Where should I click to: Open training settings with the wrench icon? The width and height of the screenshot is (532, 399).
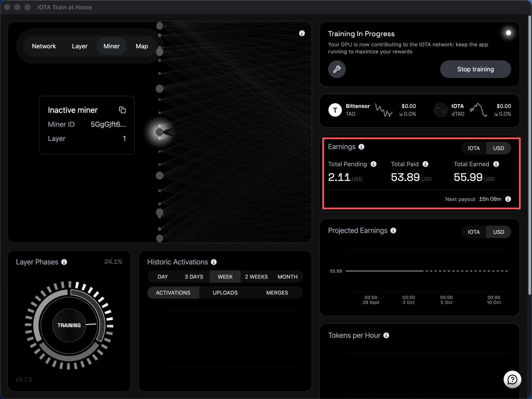[337, 69]
